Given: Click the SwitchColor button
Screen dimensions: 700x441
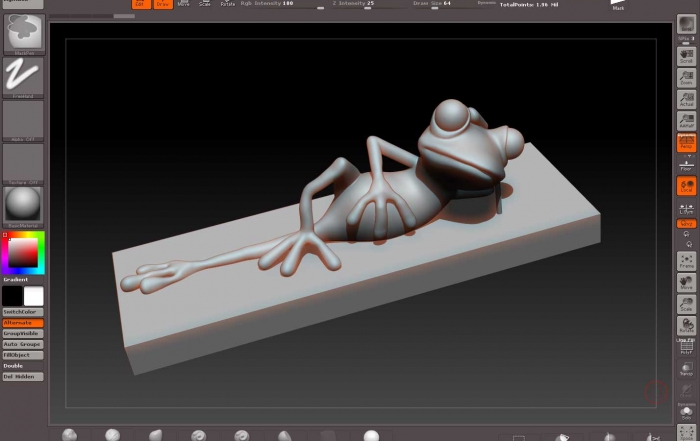Looking at the screenshot, I should (22, 312).
